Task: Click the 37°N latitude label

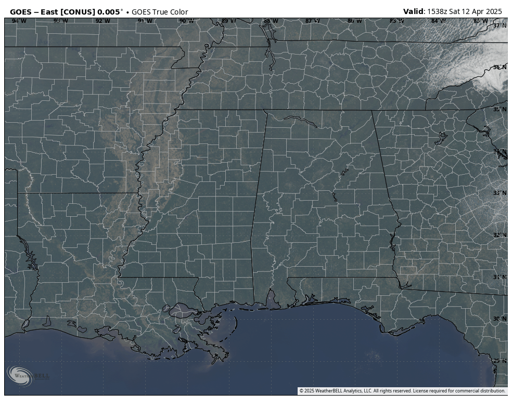Action: pyautogui.click(x=500, y=25)
